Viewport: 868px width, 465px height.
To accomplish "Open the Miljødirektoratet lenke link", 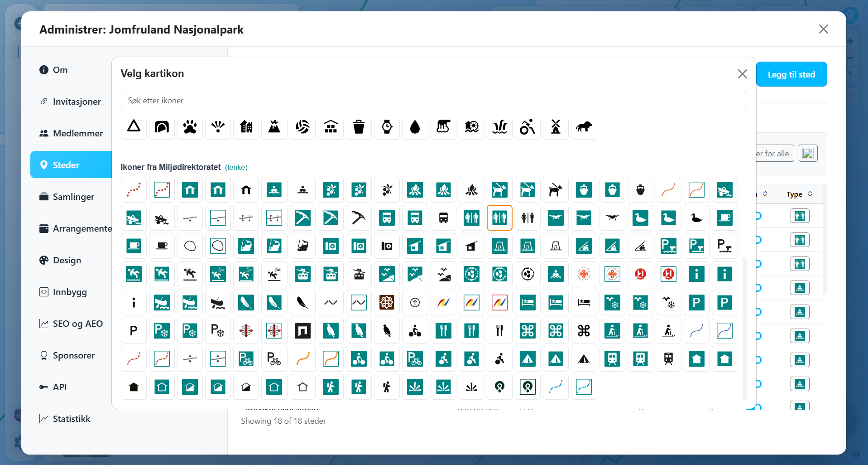I will pyautogui.click(x=236, y=167).
